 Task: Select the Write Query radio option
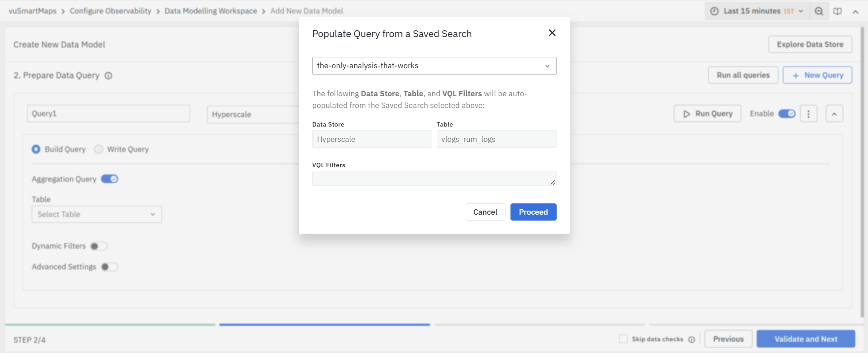99,149
